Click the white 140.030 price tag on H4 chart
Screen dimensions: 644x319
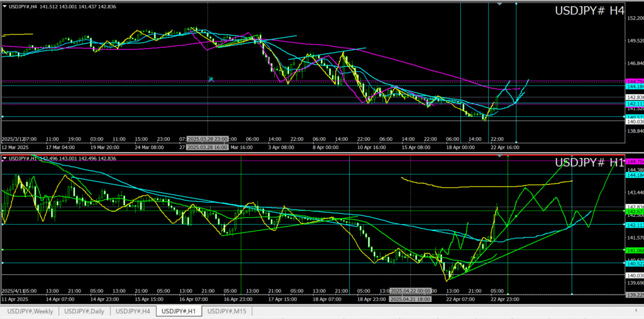[634, 121]
